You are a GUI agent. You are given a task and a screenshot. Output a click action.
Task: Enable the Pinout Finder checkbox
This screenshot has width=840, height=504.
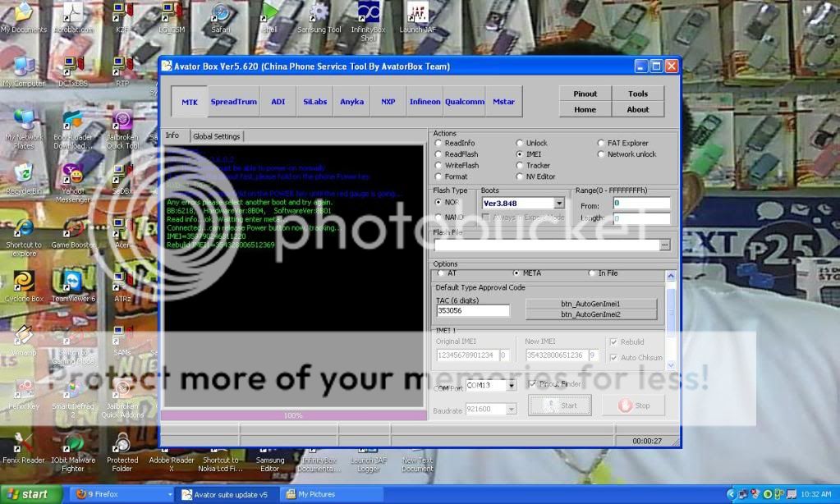532,383
